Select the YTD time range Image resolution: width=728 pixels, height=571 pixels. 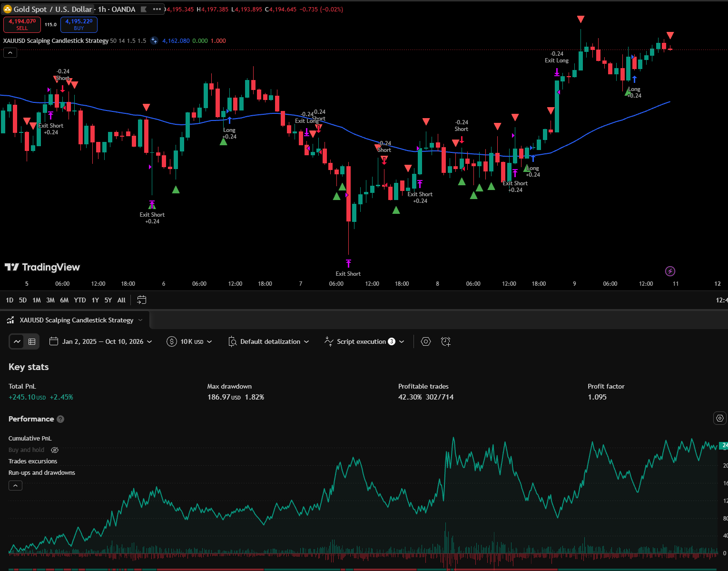point(80,300)
